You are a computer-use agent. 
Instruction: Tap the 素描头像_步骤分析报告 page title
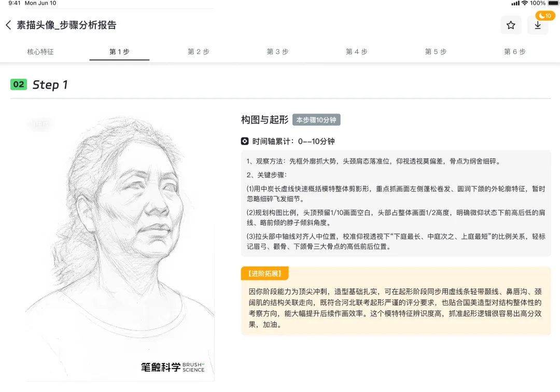click(x=66, y=25)
